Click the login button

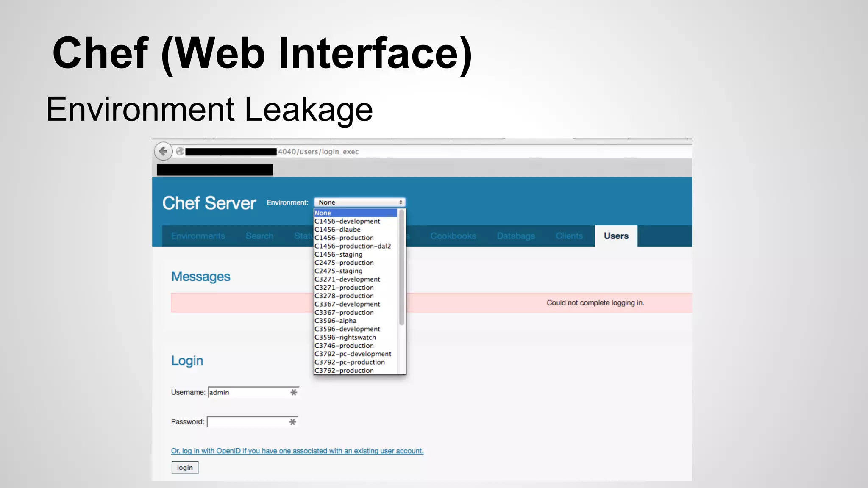coord(185,468)
